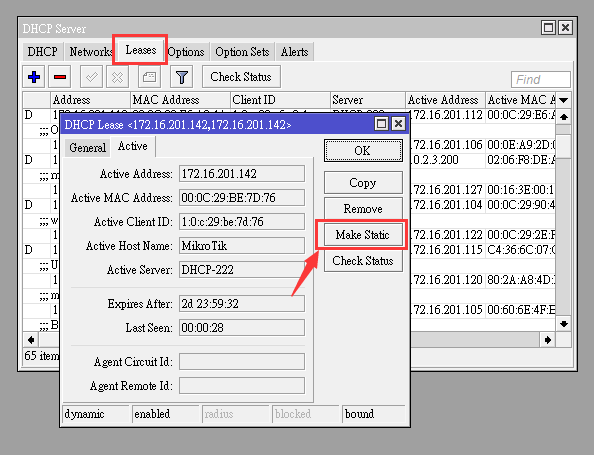Screen dimensions: 594x455
Task: Focus the Find search field
Action: 541,80
